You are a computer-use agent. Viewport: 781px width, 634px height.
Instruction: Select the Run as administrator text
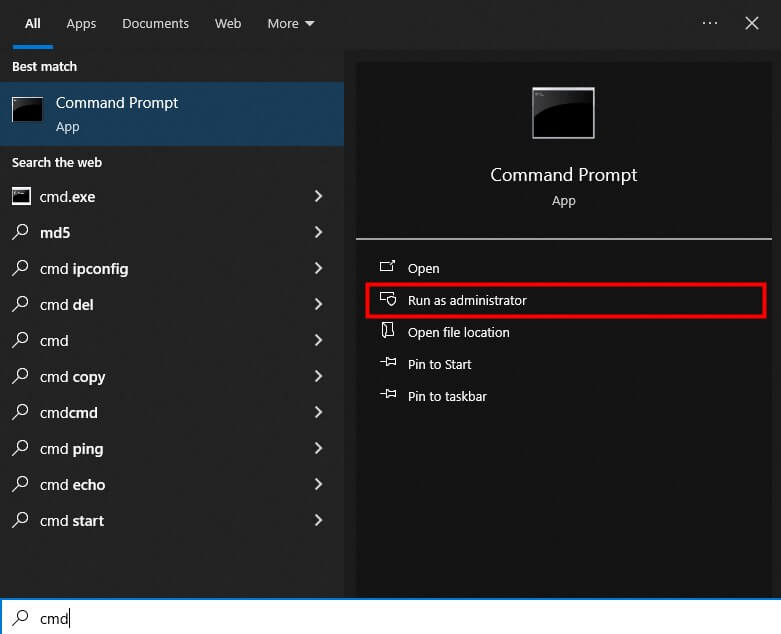pos(467,300)
